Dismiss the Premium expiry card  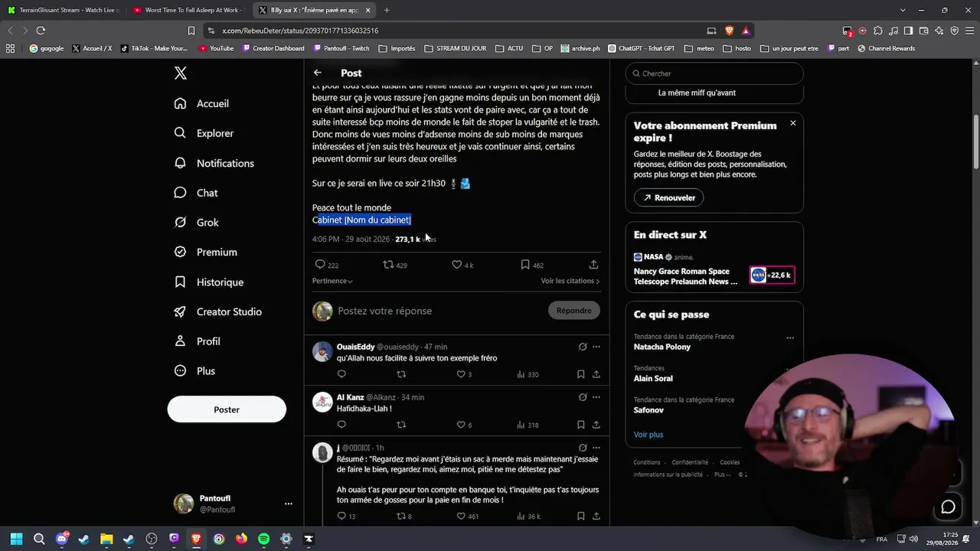793,123
